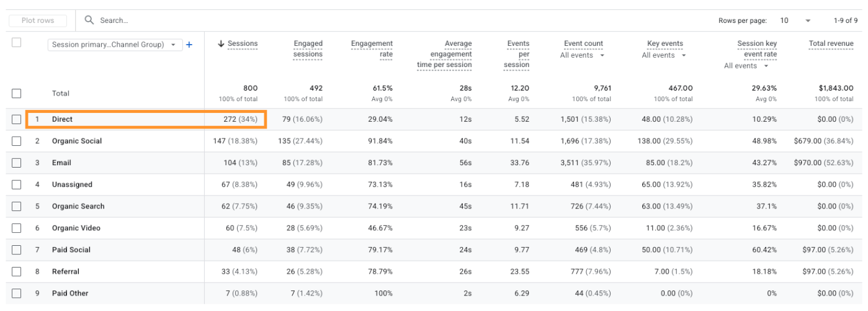The image size is (868, 311).
Task: Click the Plot rows button
Action: (x=37, y=20)
